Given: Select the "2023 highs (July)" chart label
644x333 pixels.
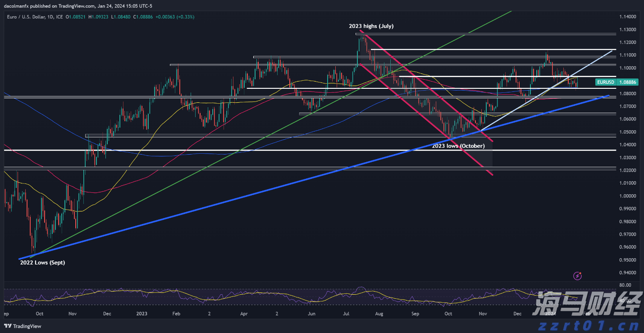Looking at the screenshot, I should click(x=371, y=26).
